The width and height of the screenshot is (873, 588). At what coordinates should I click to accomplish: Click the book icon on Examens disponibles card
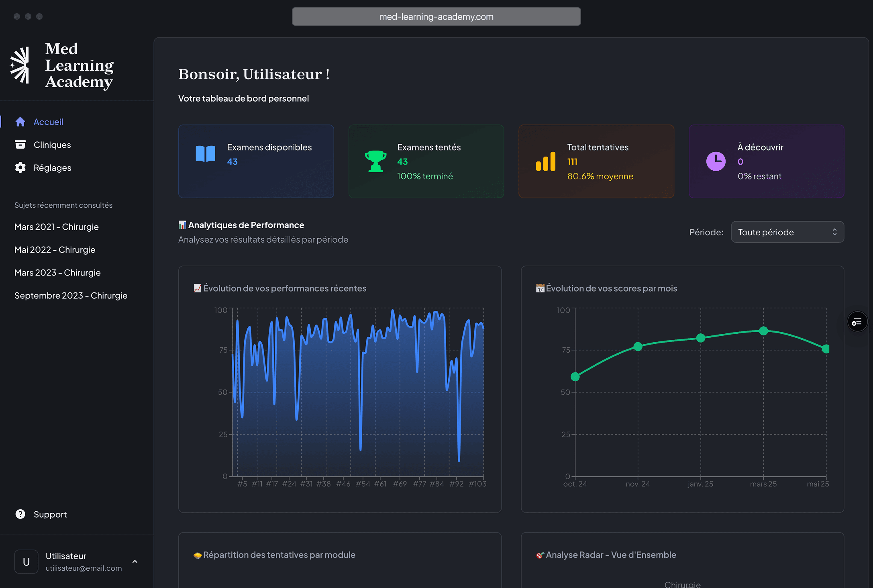[205, 153]
